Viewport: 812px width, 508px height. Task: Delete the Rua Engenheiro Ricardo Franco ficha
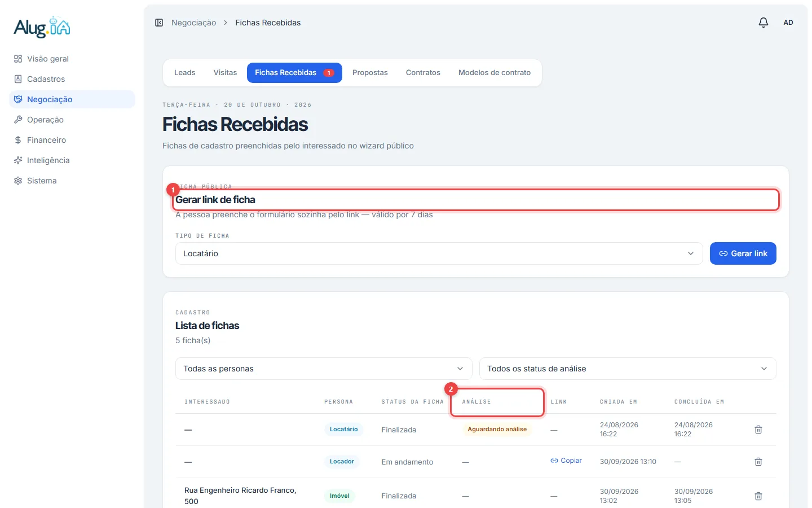tap(758, 496)
